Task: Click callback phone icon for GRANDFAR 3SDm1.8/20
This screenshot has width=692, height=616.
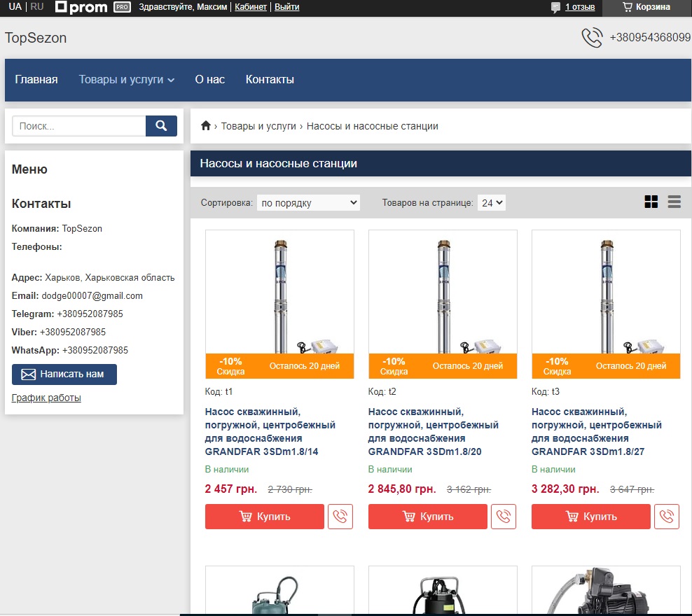Action: click(504, 517)
